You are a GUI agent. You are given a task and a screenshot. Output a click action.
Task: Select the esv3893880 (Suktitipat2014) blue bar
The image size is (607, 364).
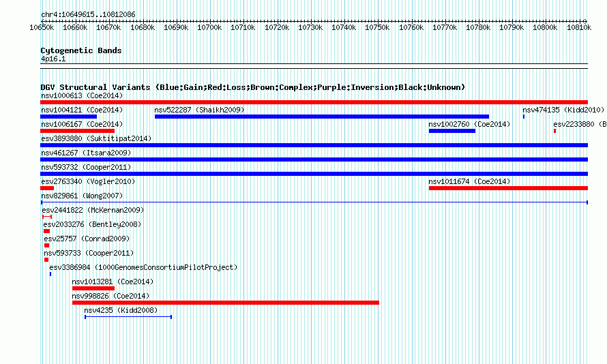[x=314, y=145]
